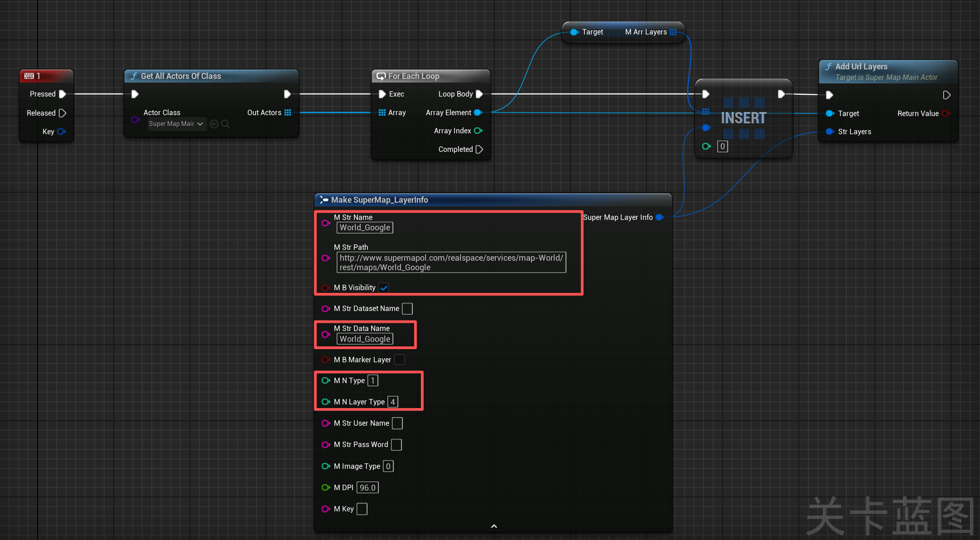
Task: Collapse the Make SuperMap_LayerInfo node pins
Action: (x=494, y=526)
